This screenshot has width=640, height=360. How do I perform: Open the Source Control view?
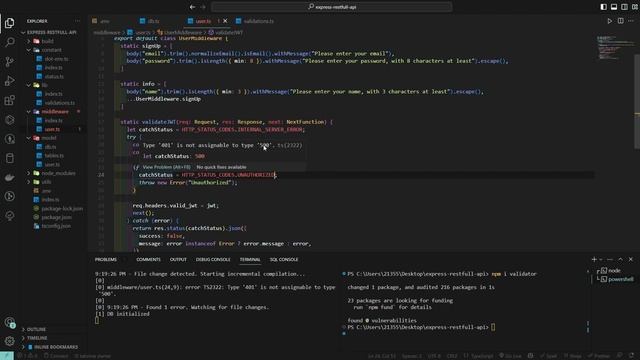pos(9,62)
